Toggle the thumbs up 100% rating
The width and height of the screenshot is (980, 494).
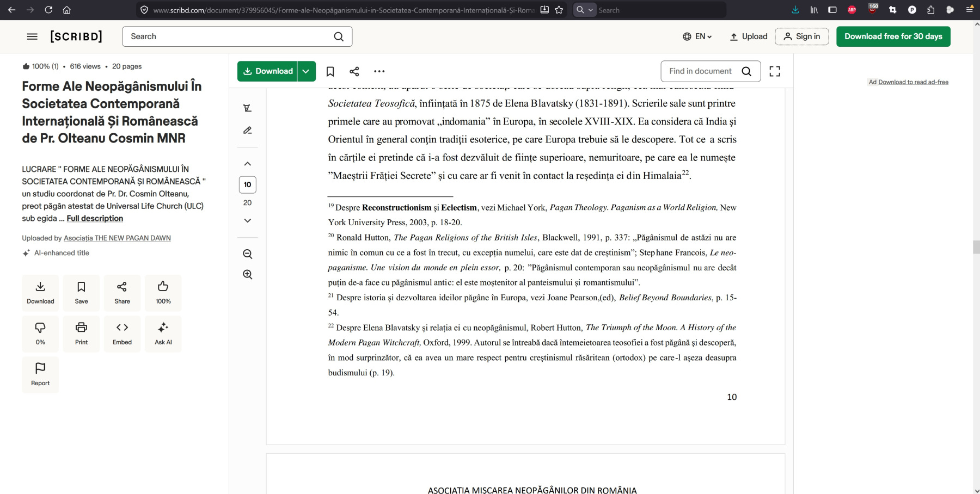pos(163,293)
